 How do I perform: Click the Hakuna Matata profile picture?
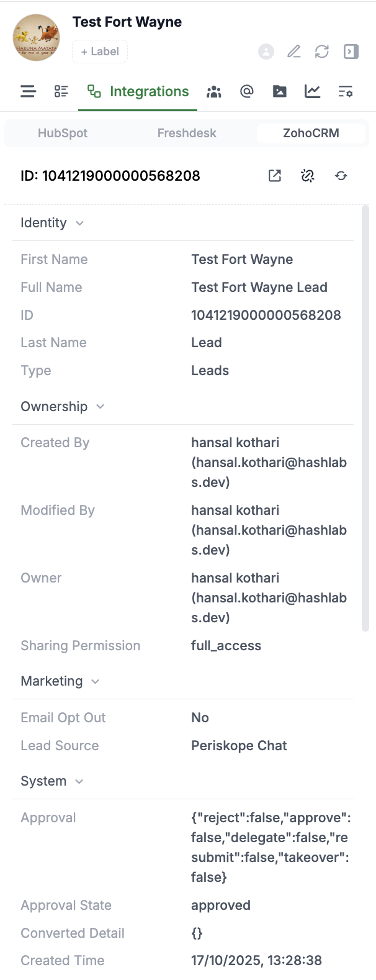coord(37,38)
